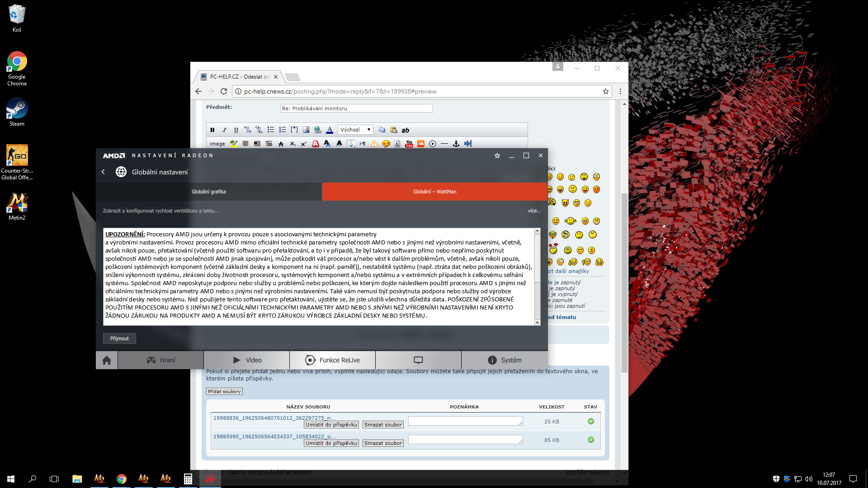The height and width of the screenshot is (488, 868).
Task: Open File Explorer from taskbar
Action: [77, 479]
